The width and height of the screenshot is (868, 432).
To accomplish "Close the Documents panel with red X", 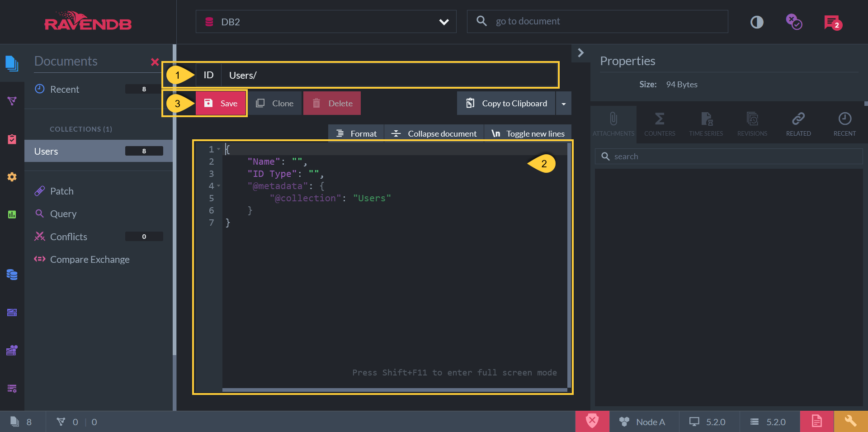I will coord(155,62).
